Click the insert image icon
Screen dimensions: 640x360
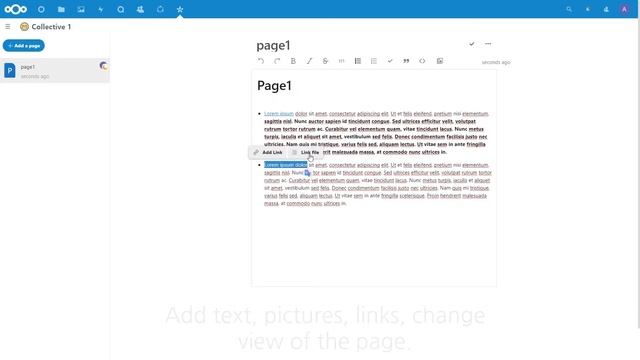click(440, 61)
